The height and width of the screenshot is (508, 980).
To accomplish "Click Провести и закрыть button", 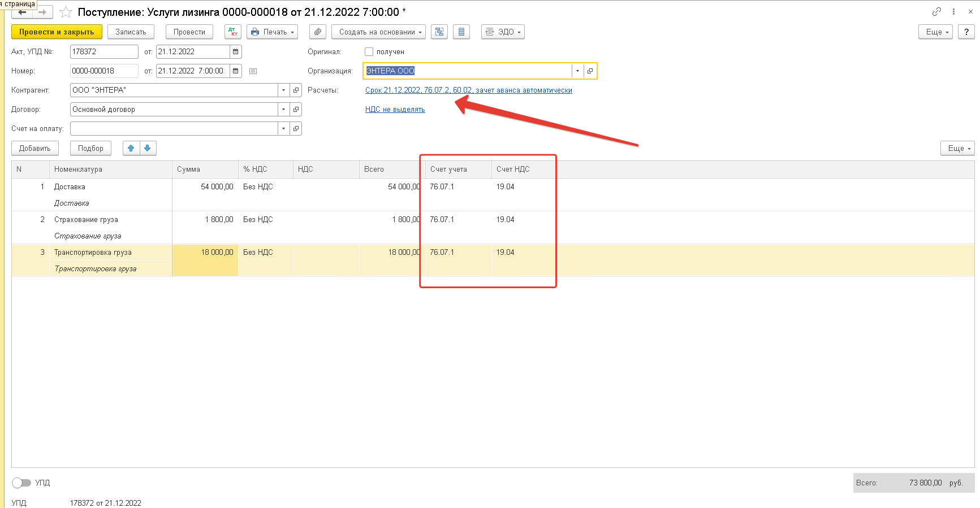I will (x=57, y=32).
